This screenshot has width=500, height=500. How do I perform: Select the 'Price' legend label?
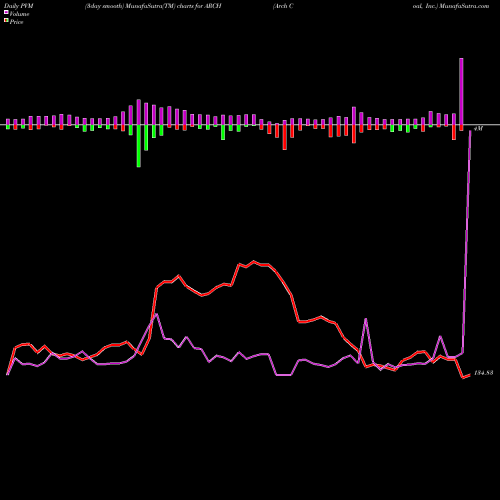tap(16, 22)
